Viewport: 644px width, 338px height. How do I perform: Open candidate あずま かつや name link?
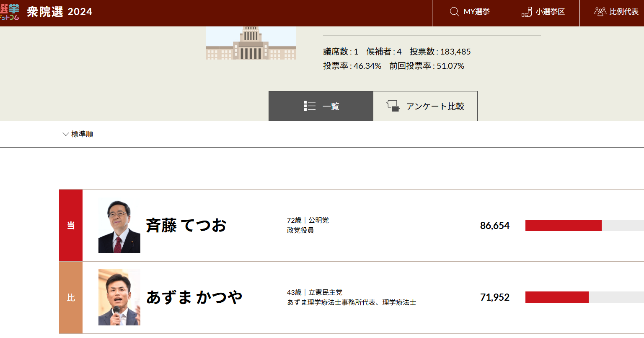coord(194,297)
